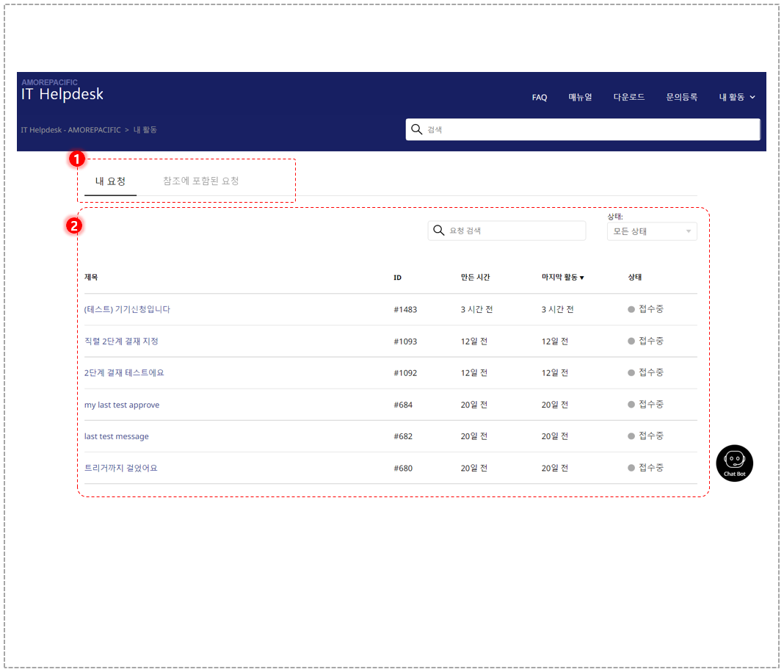This screenshot has height=672, width=784.
Task: Click the sort arrow next to 마지막 활동
Action: pyautogui.click(x=582, y=278)
